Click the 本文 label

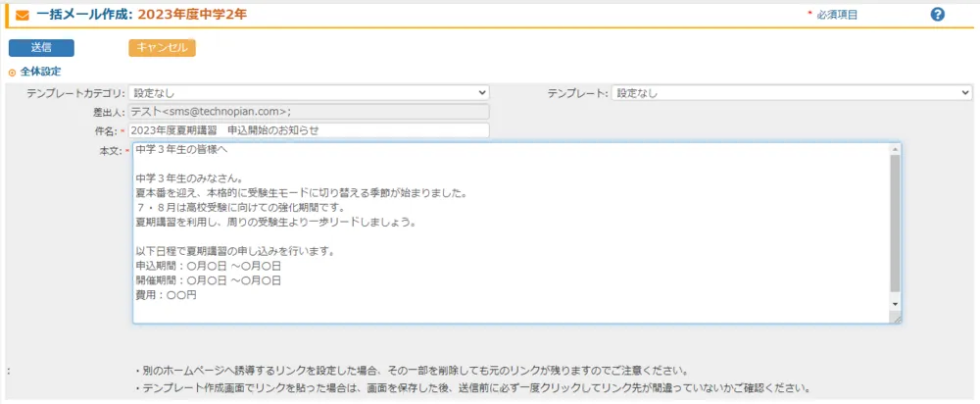pos(112,150)
